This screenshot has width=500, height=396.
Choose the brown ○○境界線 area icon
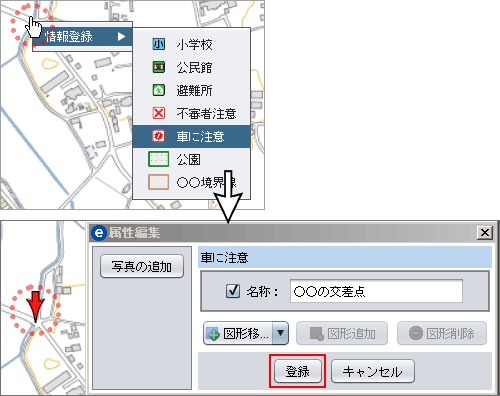click(x=158, y=182)
